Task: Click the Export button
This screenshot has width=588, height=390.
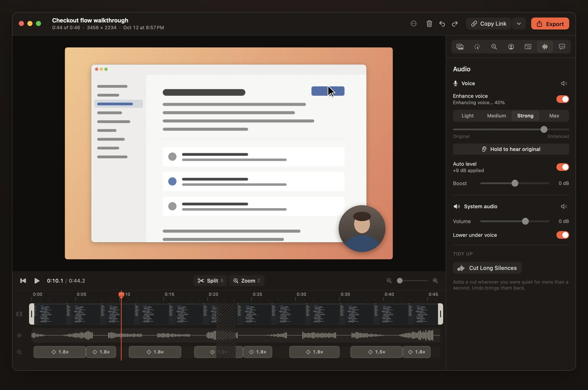Action: pyautogui.click(x=550, y=24)
